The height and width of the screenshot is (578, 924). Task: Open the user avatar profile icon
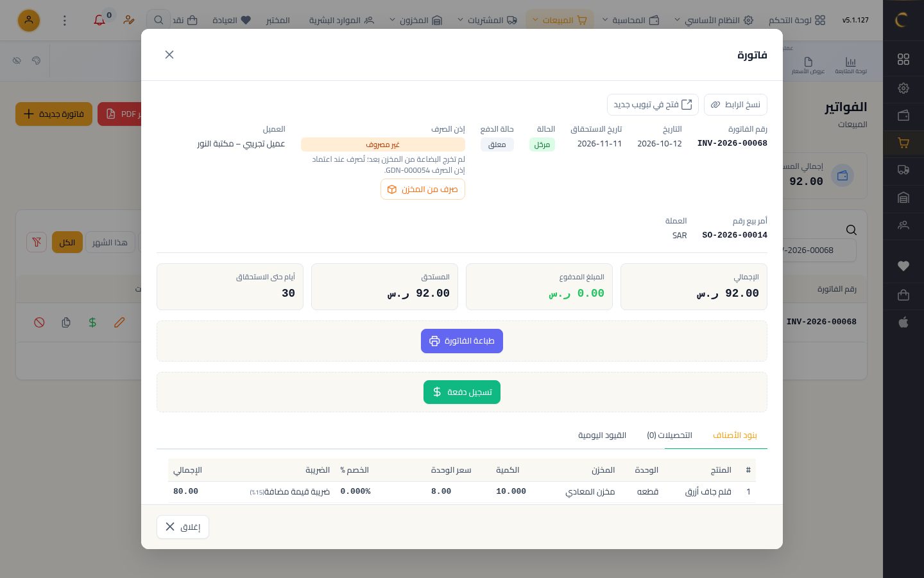29,21
